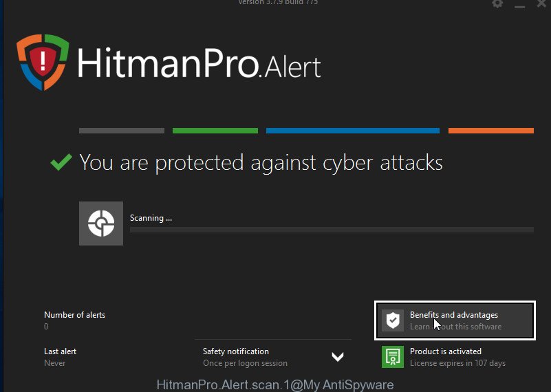Expand the Safety notification dropdown arrow
Viewport: 551px width, 392px height.
tap(338, 357)
